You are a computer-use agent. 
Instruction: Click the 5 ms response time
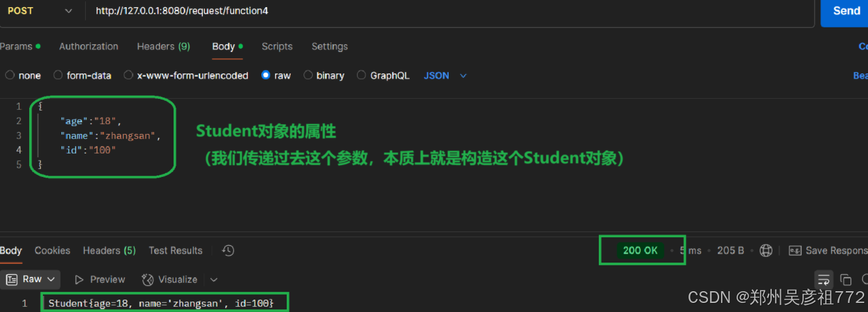690,250
